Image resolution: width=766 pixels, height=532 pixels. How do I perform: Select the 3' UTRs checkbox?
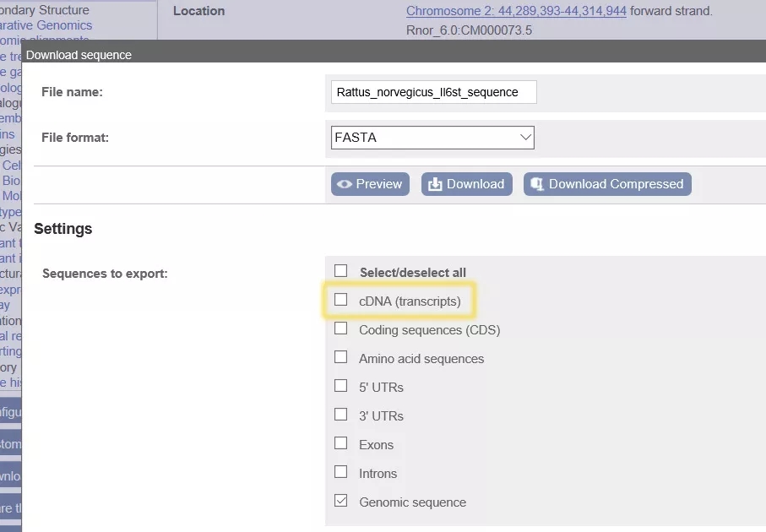(x=341, y=415)
